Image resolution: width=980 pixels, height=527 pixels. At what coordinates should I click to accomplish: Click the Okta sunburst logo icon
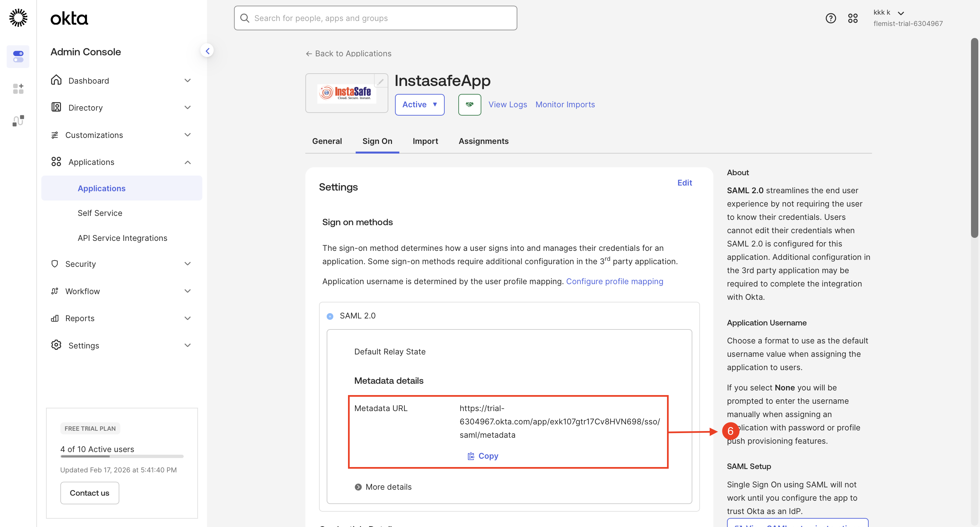click(18, 18)
